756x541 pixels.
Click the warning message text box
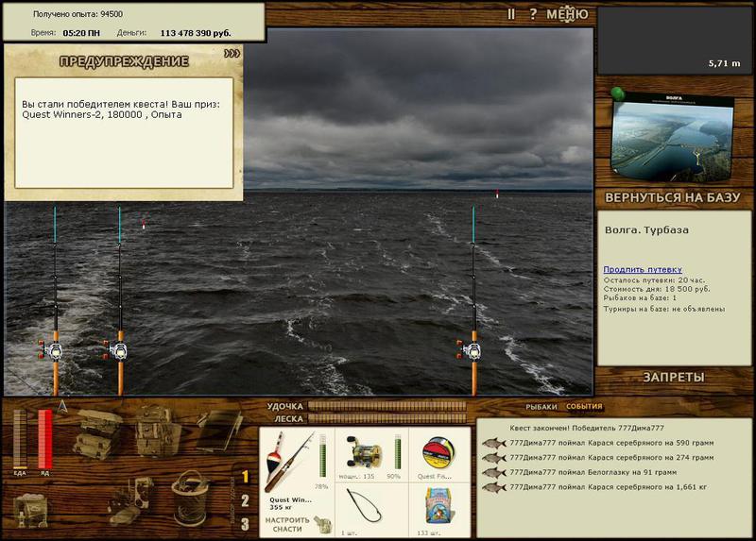[124, 132]
